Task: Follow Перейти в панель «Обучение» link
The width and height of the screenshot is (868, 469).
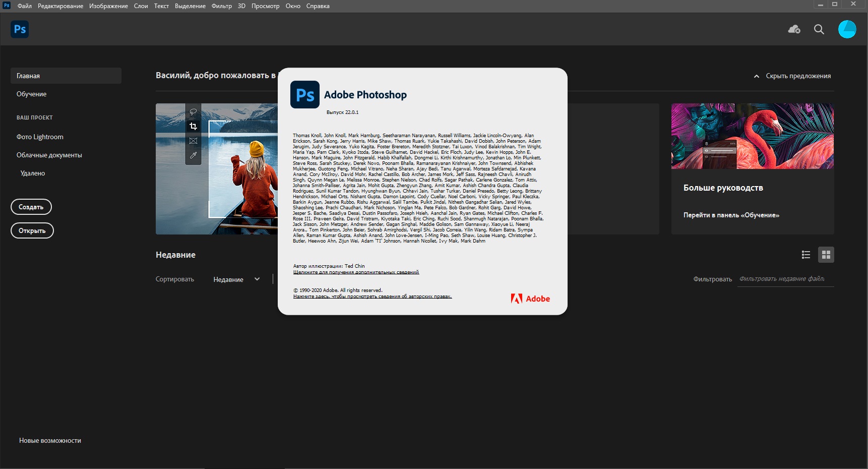Action: tap(731, 215)
